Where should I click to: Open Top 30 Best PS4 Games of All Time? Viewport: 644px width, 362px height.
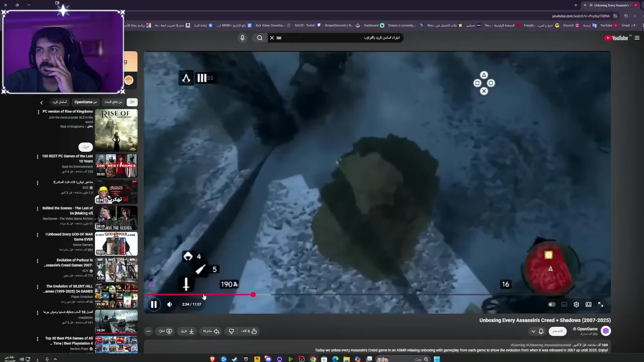point(69,341)
